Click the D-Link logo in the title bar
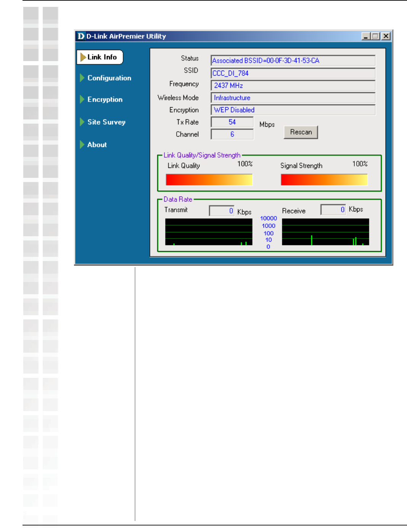Viewport: 407px width, 532px height. pos(81,36)
